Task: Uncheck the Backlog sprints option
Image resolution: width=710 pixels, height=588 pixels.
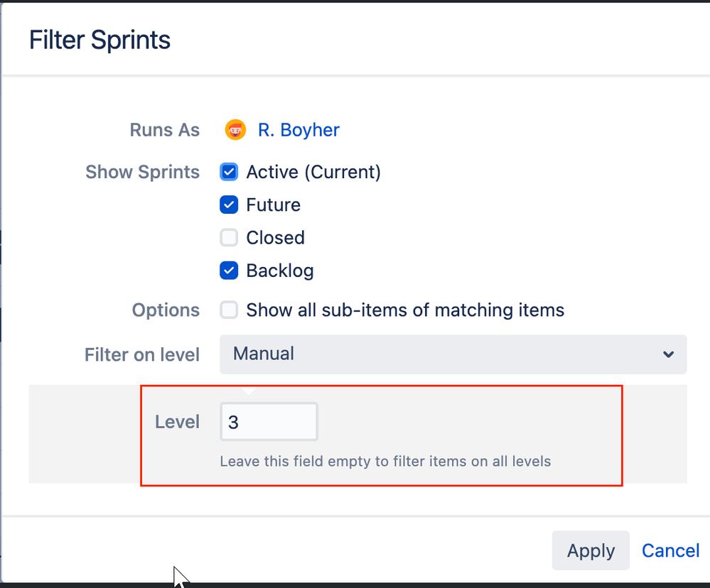Action: tap(229, 271)
